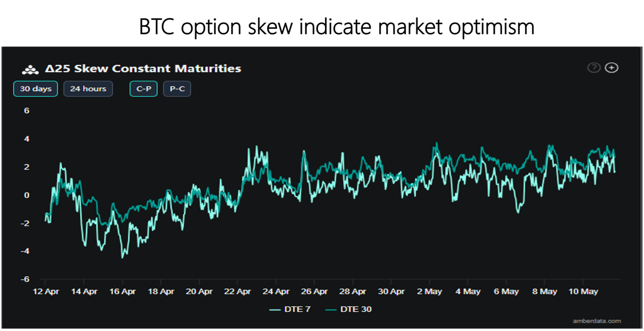644x331 pixels.
Task: Click the 2 May axis label
Action: [429, 292]
